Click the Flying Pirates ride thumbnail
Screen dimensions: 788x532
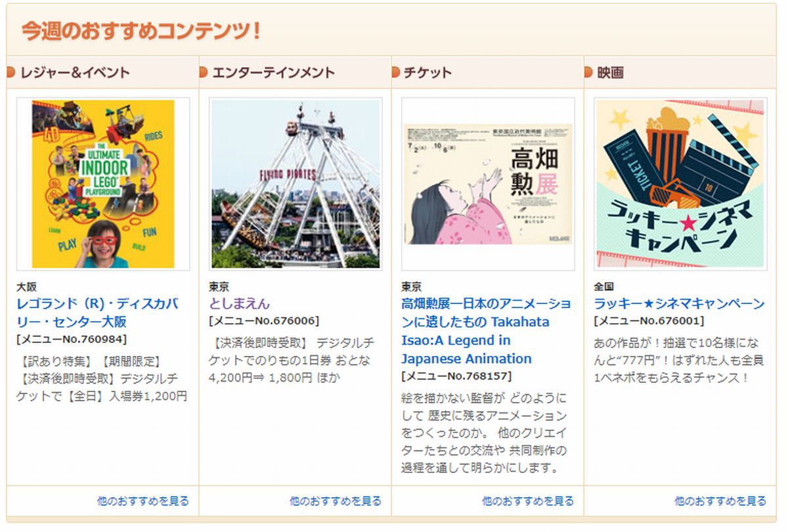tap(295, 184)
